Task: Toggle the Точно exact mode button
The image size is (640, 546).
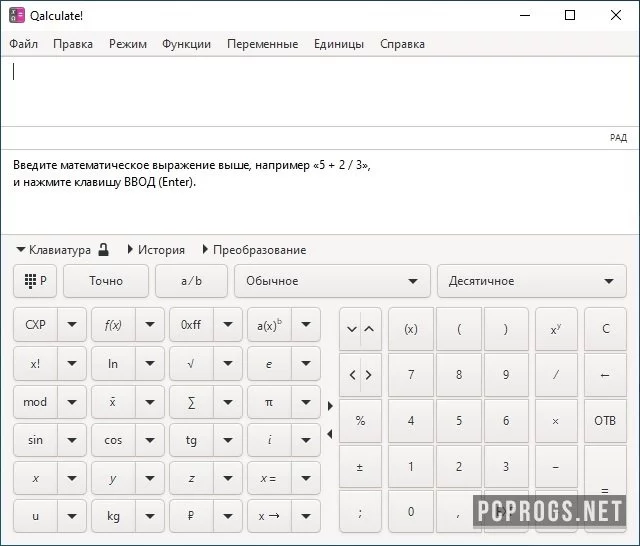Action: point(106,281)
